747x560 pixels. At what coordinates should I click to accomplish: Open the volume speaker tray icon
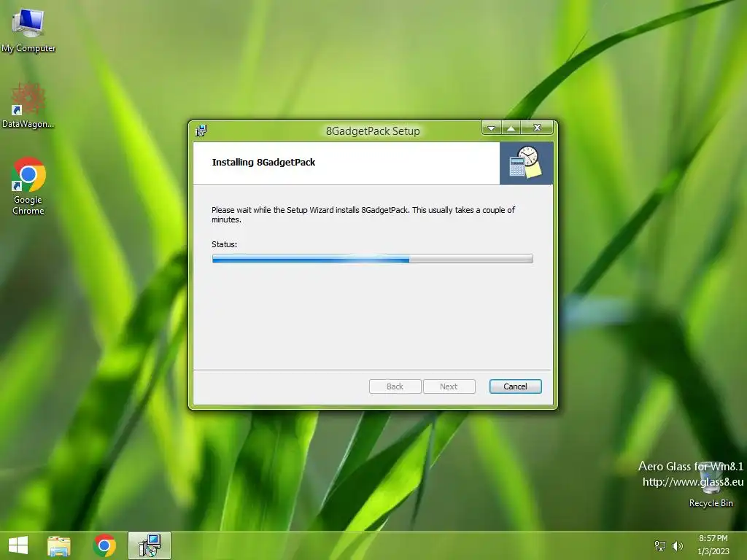[677, 545]
